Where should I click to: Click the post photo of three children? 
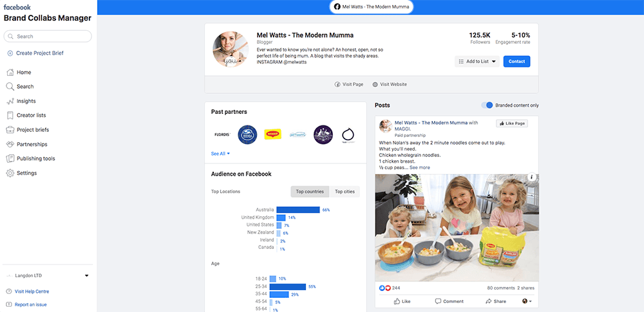(457, 228)
